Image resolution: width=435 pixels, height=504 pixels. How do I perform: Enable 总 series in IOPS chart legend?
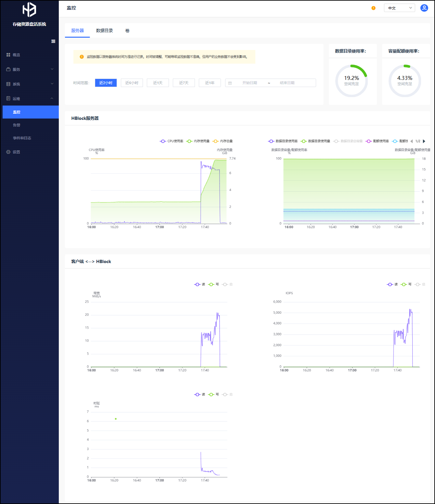click(420, 284)
